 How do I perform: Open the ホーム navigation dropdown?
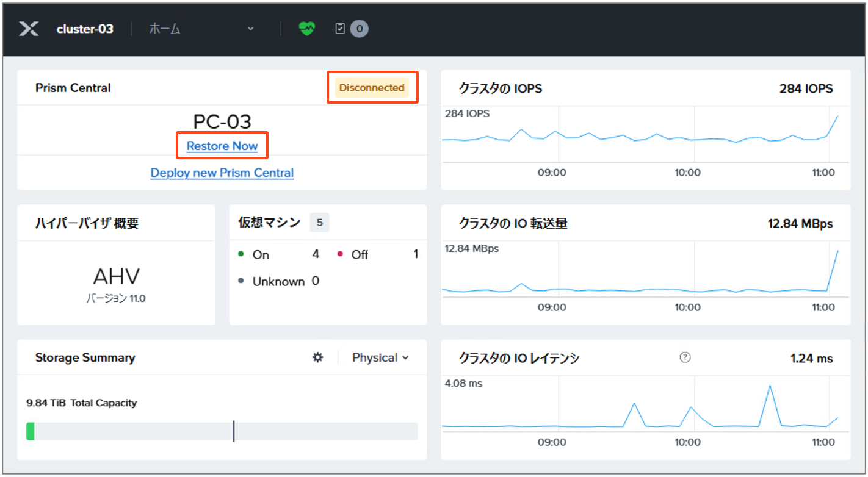201,29
